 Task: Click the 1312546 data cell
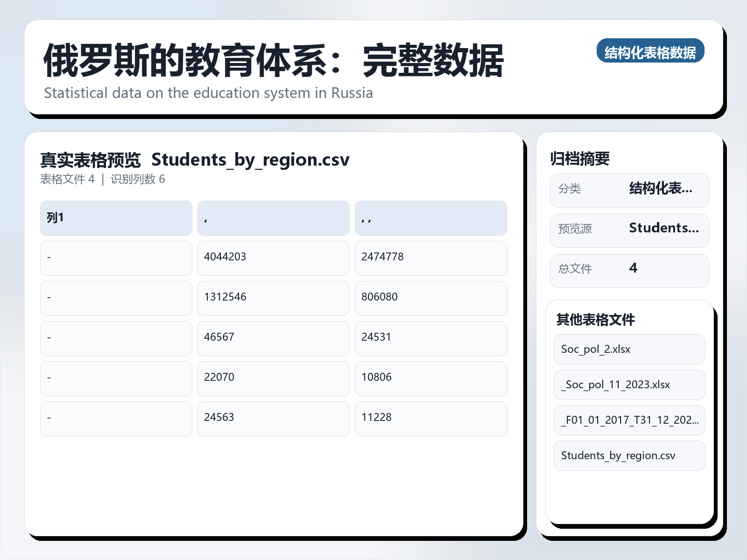[x=273, y=298]
